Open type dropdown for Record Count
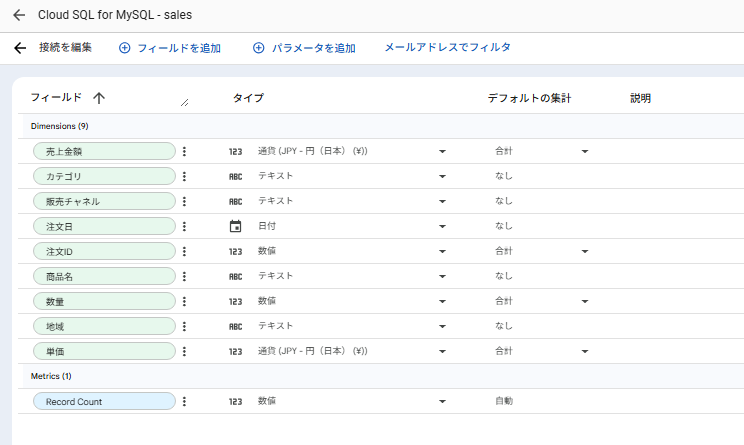744x445 pixels. tap(442, 401)
